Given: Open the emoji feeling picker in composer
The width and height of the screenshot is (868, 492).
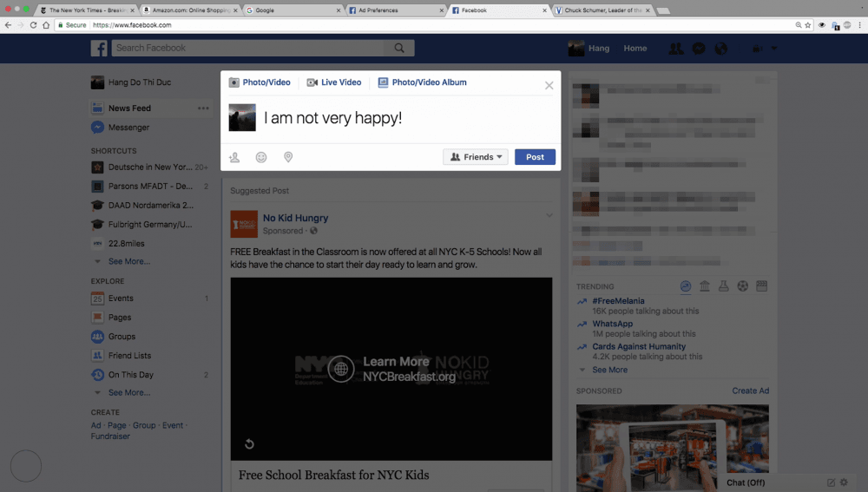Looking at the screenshot, I should click(x=261, y=157).
